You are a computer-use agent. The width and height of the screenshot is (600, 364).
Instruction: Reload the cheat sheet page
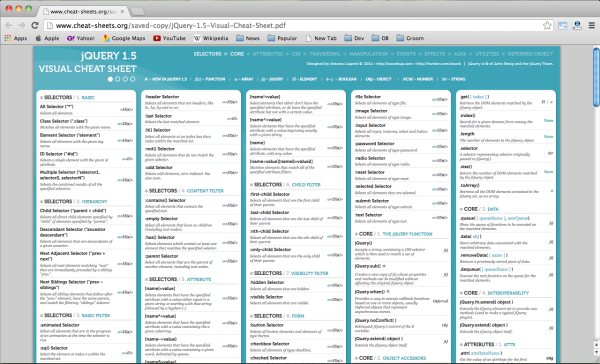pyautogui.click(x=35, y=26)
